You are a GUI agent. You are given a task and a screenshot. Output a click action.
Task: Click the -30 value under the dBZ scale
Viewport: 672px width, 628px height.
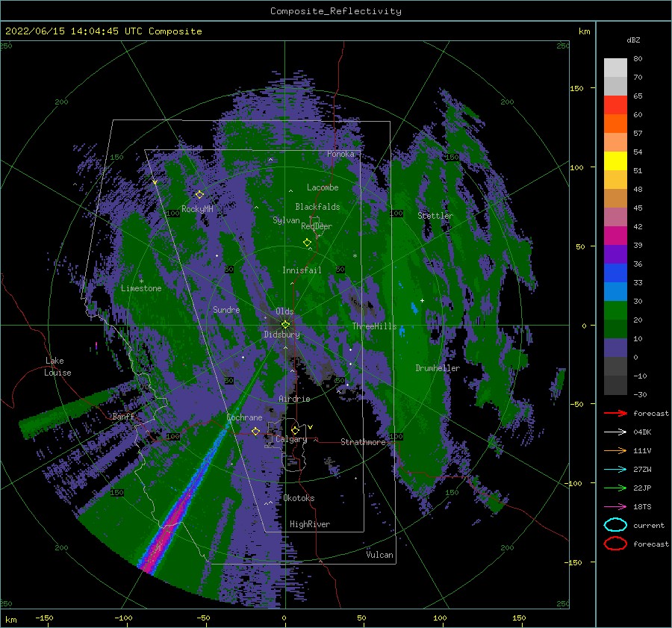(641, 394)
